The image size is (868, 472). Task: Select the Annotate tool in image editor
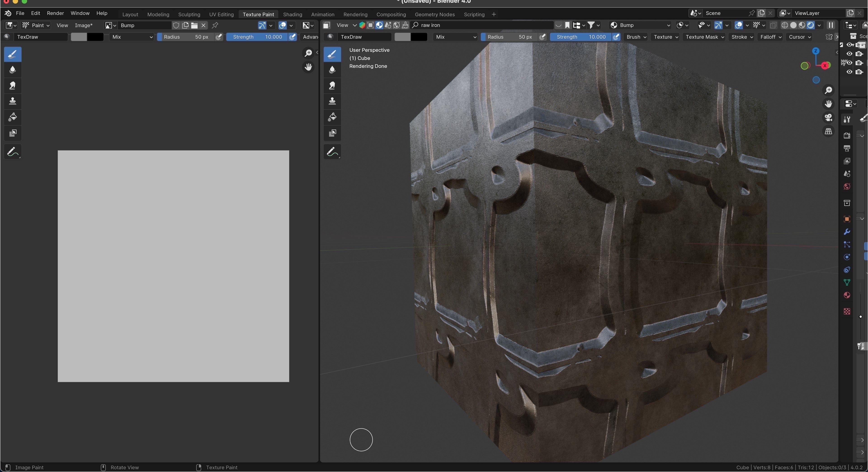click(13, 152)
